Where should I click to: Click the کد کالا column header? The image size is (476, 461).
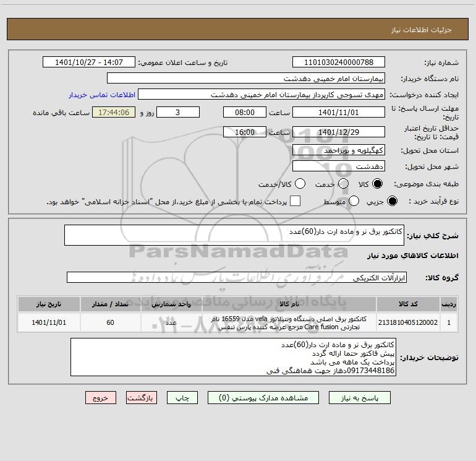click(x=408, y=304)
